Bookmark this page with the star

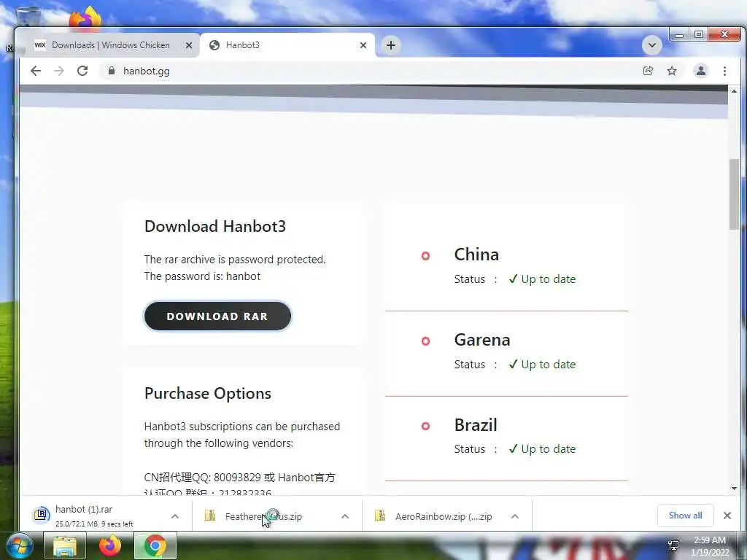tap(672, 71)
